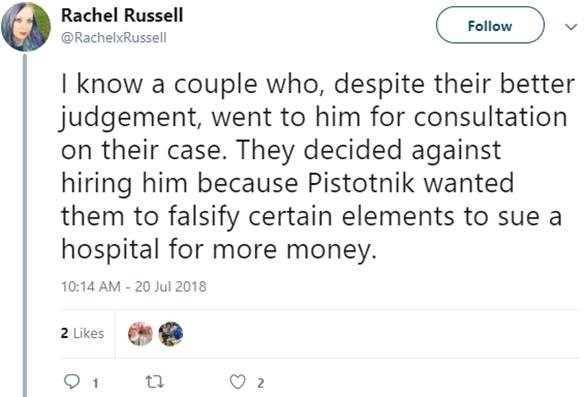Screen dimensions: 586x397
Task: Retweet this tweet using the retweet icon
Action: [154, 382]
